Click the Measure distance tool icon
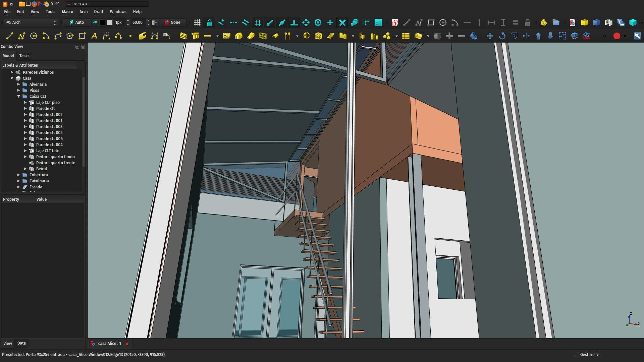 click(490, 22)
